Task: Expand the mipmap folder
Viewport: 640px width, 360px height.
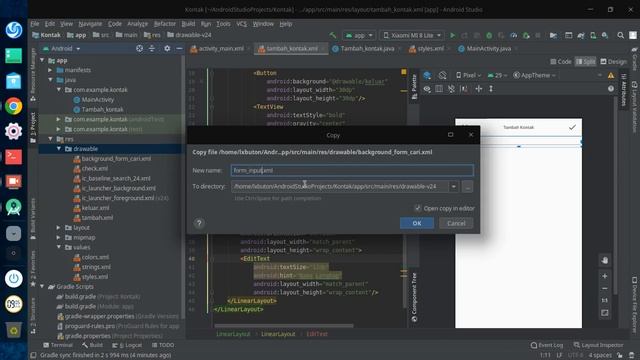Action: (x=59, y=237)
